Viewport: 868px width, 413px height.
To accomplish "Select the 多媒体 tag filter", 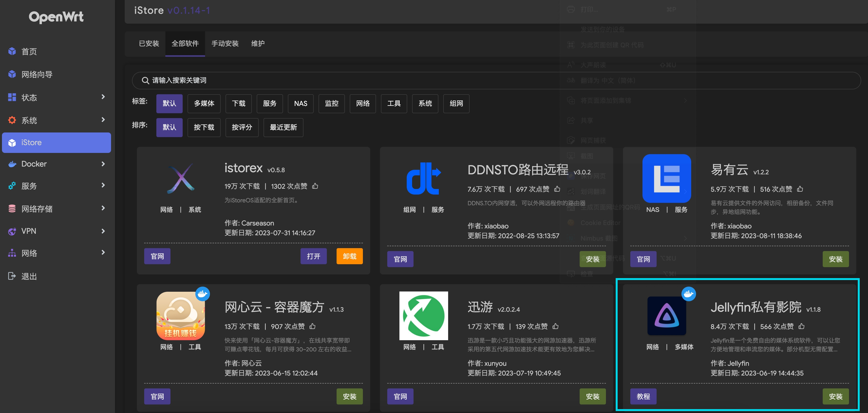I will [x=204, y=103].
